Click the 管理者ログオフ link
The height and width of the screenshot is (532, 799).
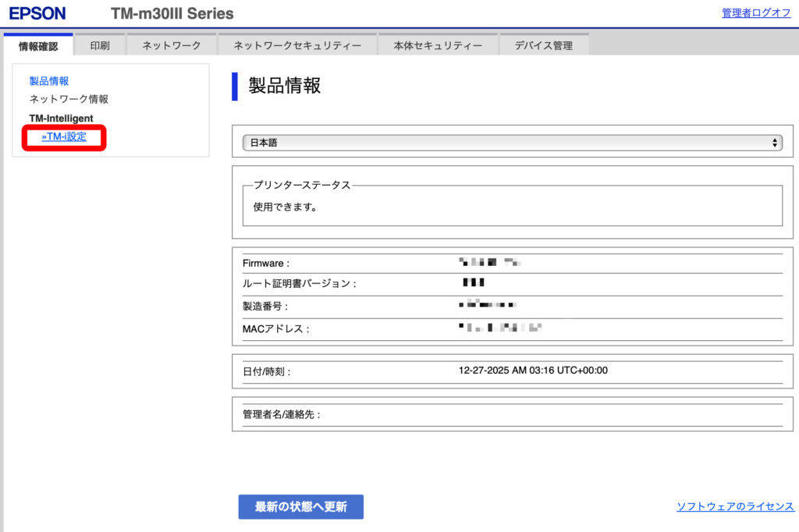[755, 13]
